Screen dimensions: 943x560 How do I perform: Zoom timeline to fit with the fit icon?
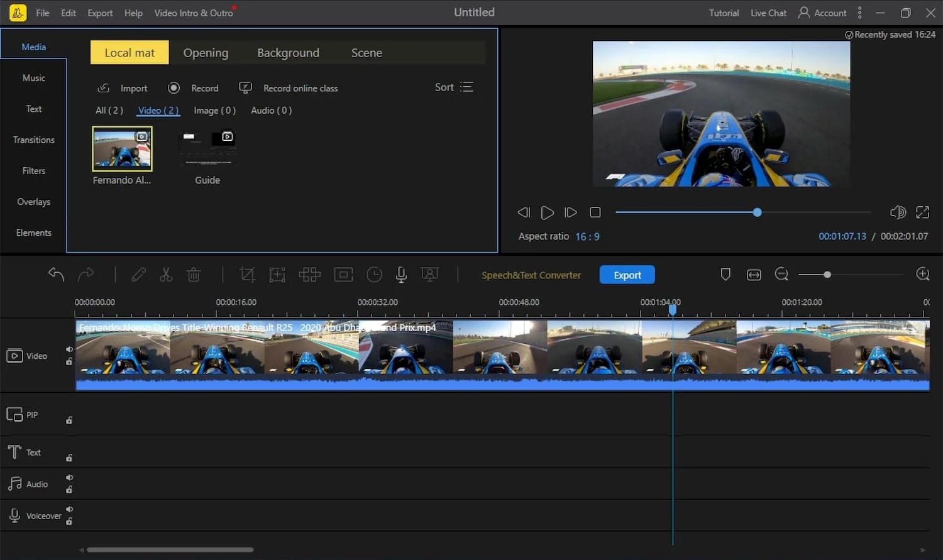pyautogui.click(x=754, y=274)
